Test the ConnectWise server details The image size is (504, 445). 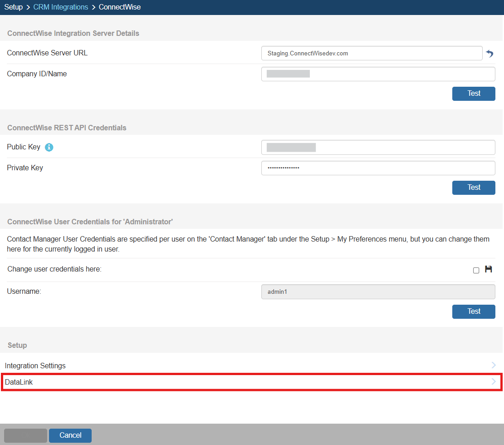473,94
